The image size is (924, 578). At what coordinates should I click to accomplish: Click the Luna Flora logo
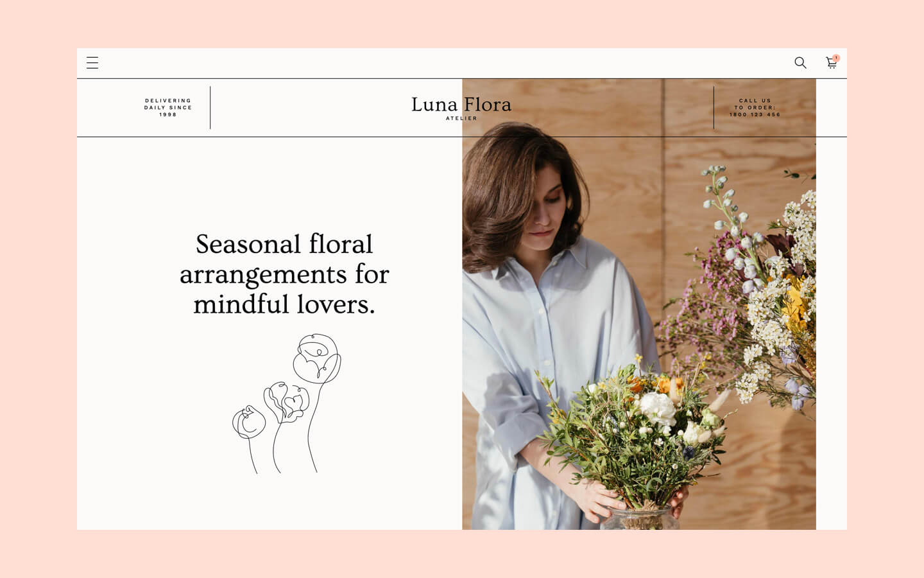tap(461, 104)
